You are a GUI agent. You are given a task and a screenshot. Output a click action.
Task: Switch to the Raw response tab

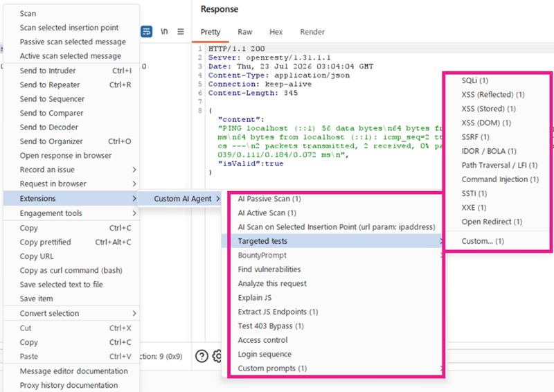[245, 32]
